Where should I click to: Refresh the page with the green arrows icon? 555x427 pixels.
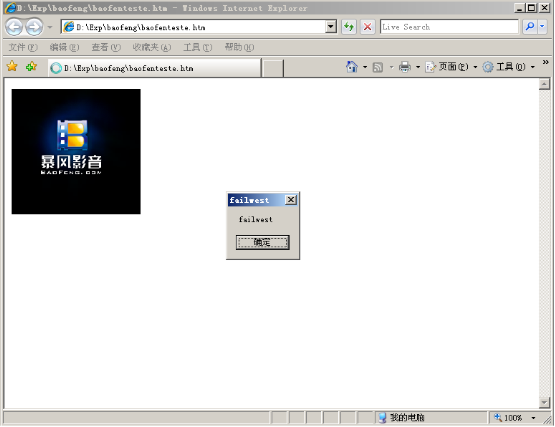[x=349, y=27]
